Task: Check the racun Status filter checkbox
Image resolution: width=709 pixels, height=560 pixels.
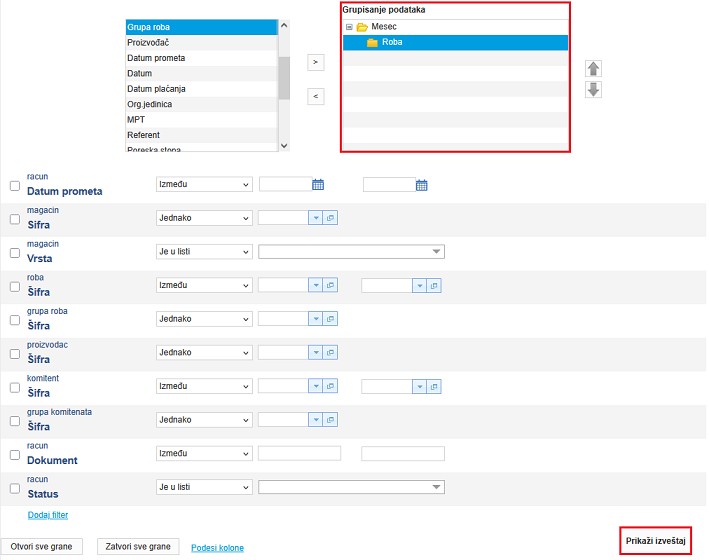Action: (14, 488)
